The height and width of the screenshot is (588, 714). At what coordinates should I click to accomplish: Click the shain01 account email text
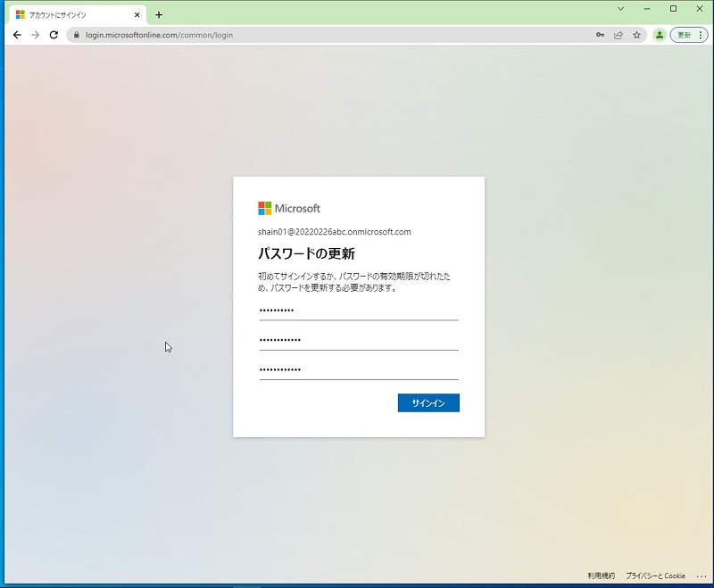pyautogui.click(x=334, y=232)
